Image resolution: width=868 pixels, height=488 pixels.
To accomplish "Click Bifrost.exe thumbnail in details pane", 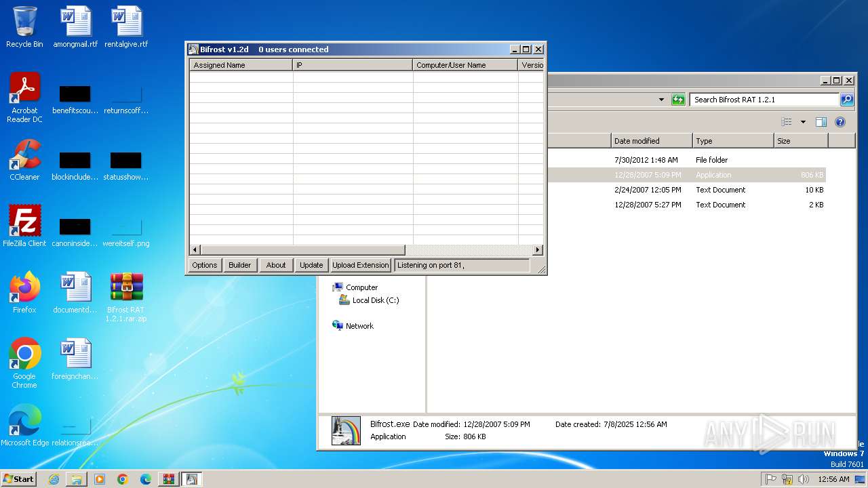I will [x=346, y=430].
